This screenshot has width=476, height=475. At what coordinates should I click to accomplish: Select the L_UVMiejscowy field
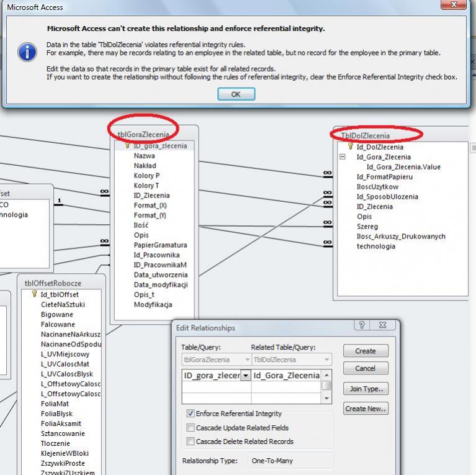pyautogui.click(x=65, y=354)
